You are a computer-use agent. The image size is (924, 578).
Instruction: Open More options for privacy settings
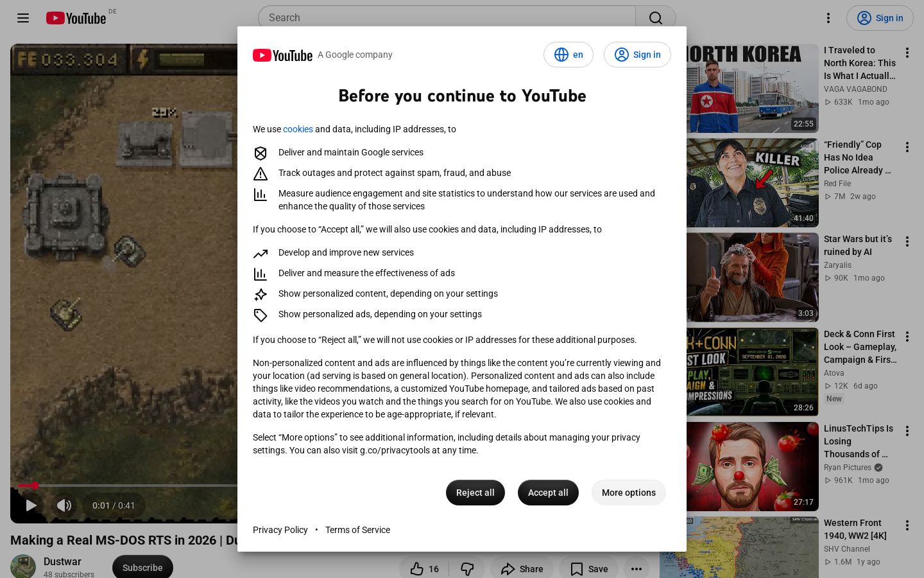pos(629,493)
